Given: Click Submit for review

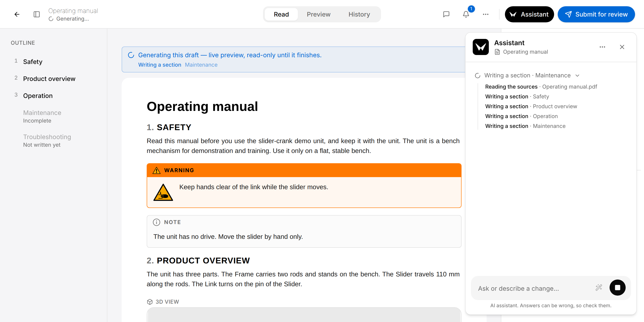Looking at the screenshot, I should [596, 14].
